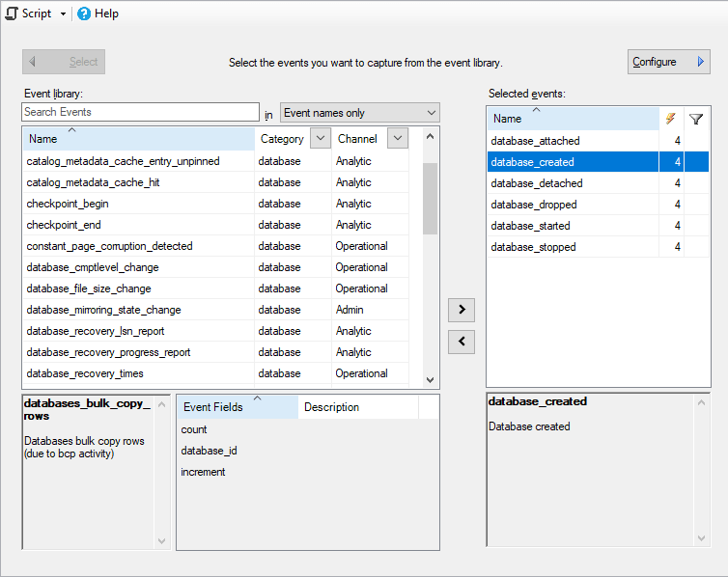Click Admin channel of database_mirroring_state_change

[350, 310]
